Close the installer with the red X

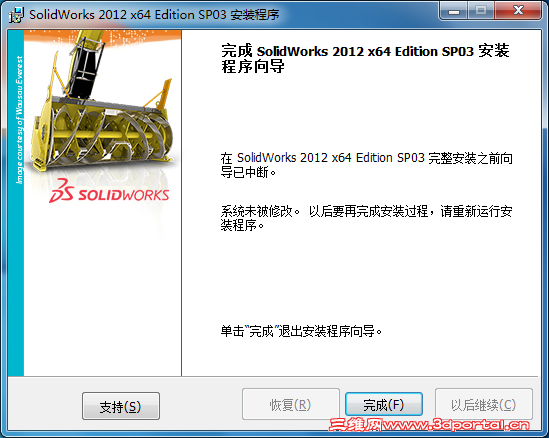pos(519,11)
